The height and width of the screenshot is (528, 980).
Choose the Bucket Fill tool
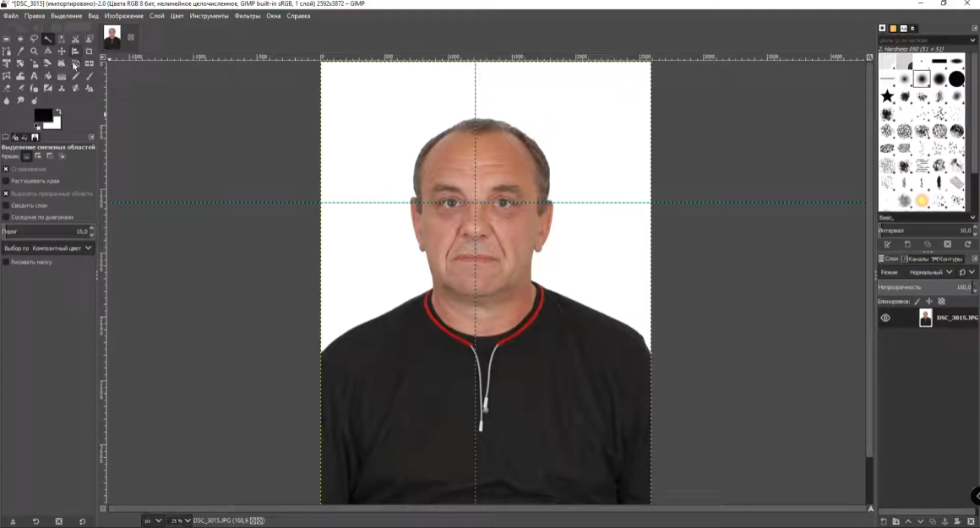click(x=47, y=75)
